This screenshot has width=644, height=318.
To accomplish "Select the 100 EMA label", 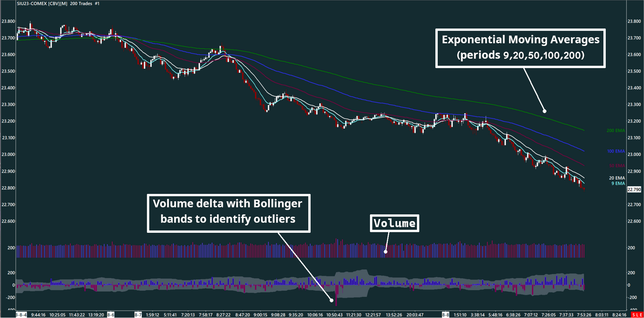I will [616, 152].
